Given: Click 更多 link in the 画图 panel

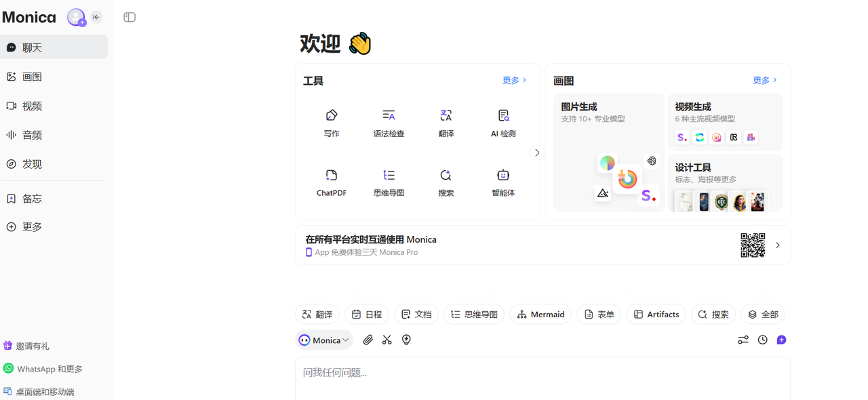Looking at the screenshot, I should 764,80.
